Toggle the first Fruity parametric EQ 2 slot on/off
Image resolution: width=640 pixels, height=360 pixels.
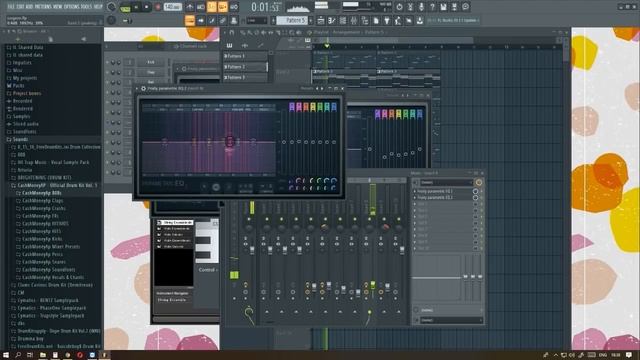476,191
